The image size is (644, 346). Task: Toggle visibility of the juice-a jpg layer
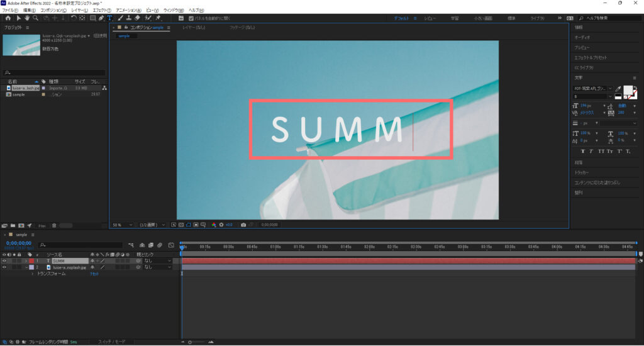[x=4, y=267]
